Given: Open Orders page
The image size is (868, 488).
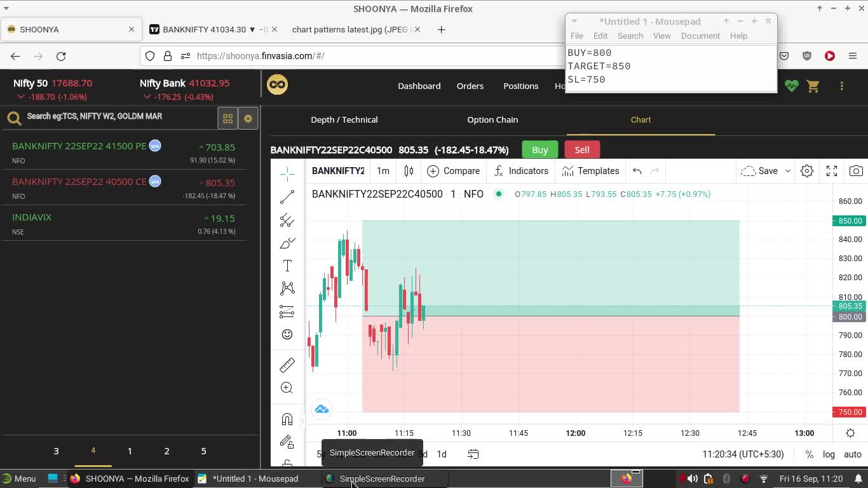Looking at the screenshot, I should click(470, 86).
